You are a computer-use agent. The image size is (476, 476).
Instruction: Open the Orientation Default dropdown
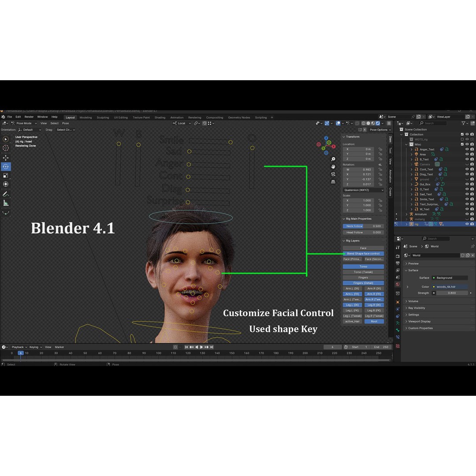(x=30, y=130)
